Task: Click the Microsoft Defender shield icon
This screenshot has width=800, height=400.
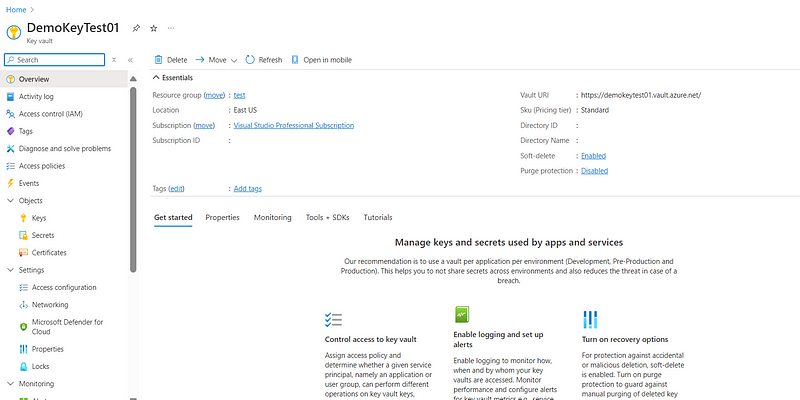Action: tap(23, 327)
